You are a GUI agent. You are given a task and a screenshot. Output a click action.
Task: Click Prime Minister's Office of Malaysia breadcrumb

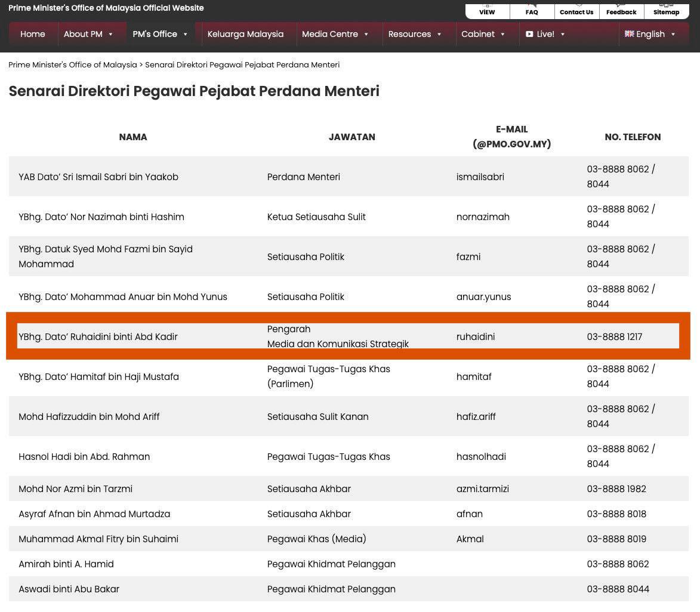coord(73,64)
